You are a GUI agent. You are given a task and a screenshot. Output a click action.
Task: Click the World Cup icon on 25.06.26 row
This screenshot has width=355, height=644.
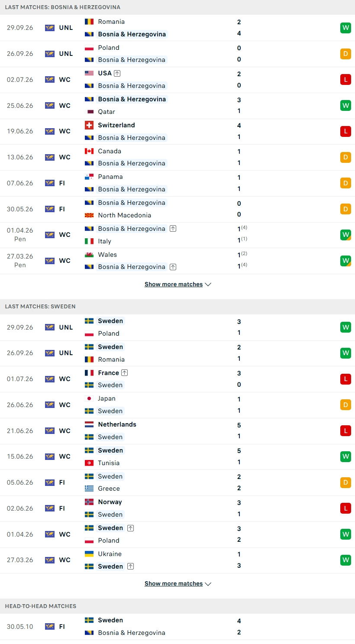coord(50,105)
